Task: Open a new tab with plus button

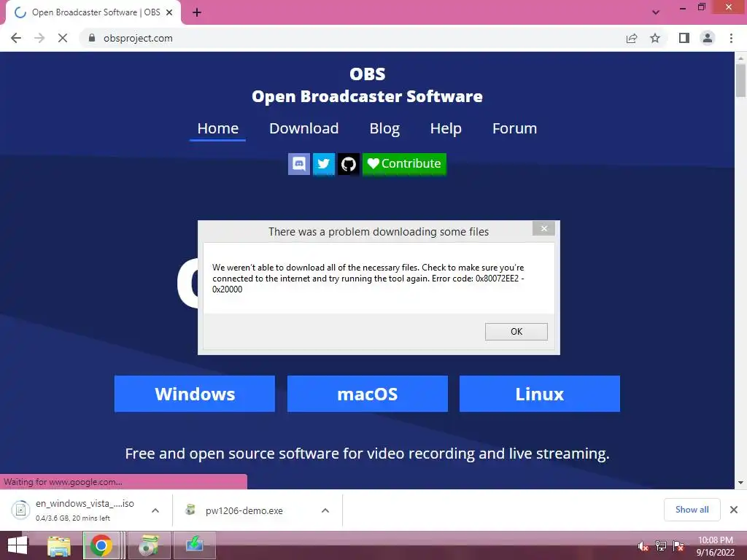Action: click(197, 12)
